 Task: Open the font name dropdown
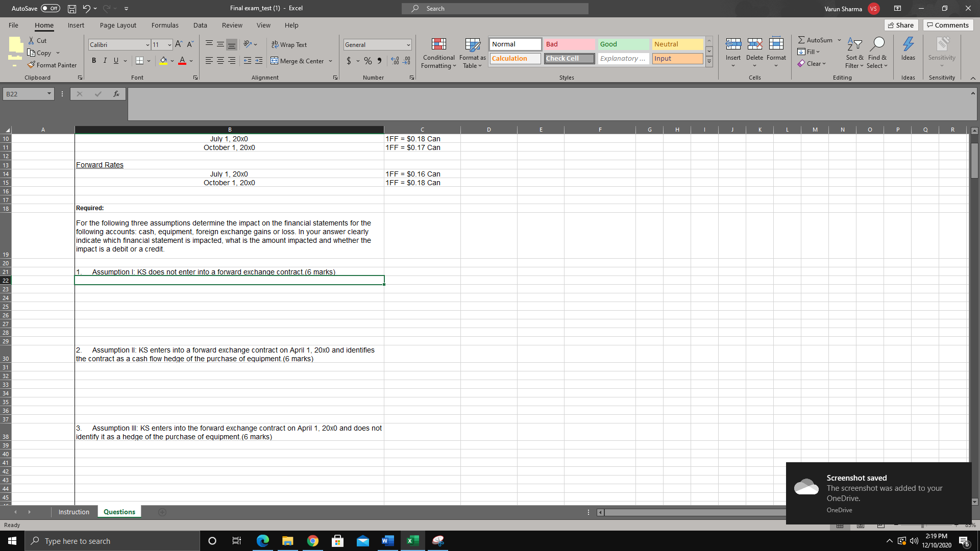point(148,45)
